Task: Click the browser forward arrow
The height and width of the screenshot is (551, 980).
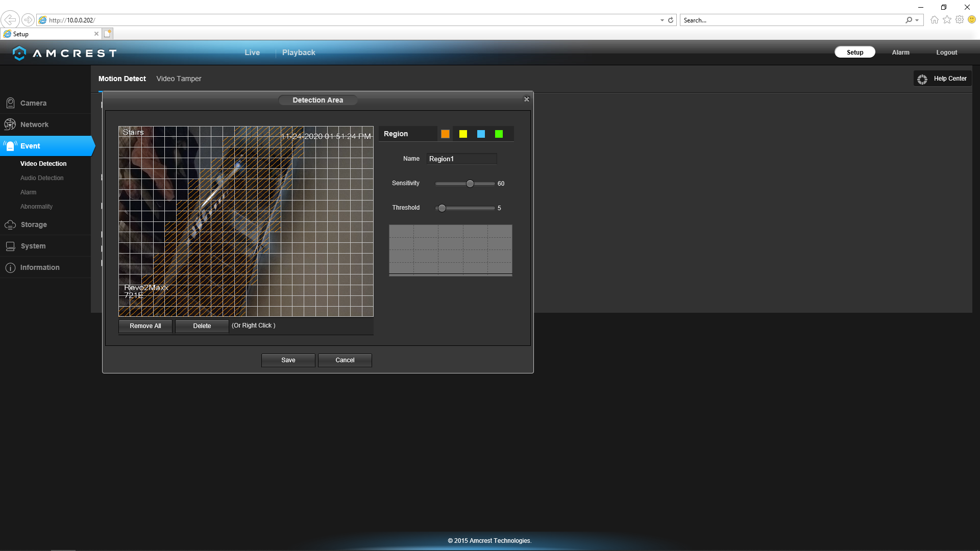Action: (x=28, y=20)
